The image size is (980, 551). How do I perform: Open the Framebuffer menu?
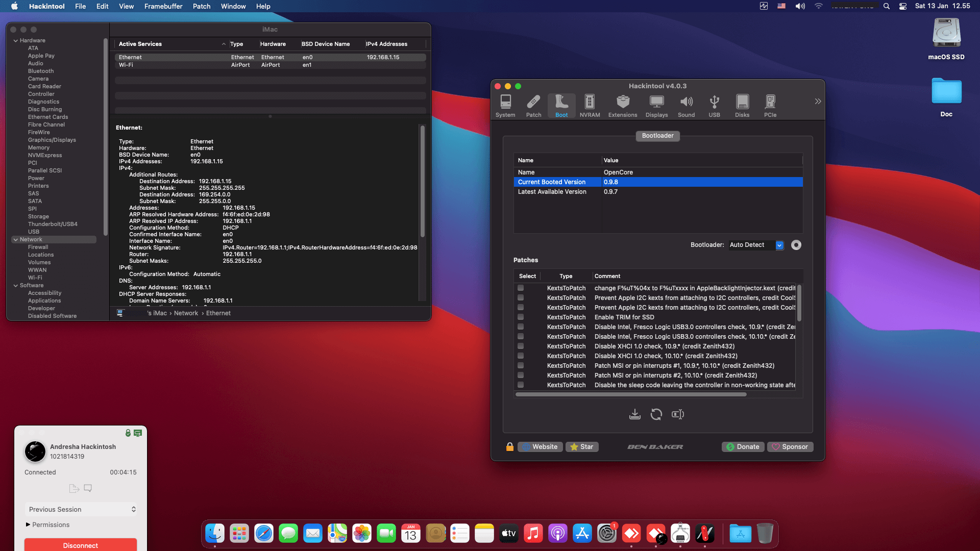[x=163, y=6]
